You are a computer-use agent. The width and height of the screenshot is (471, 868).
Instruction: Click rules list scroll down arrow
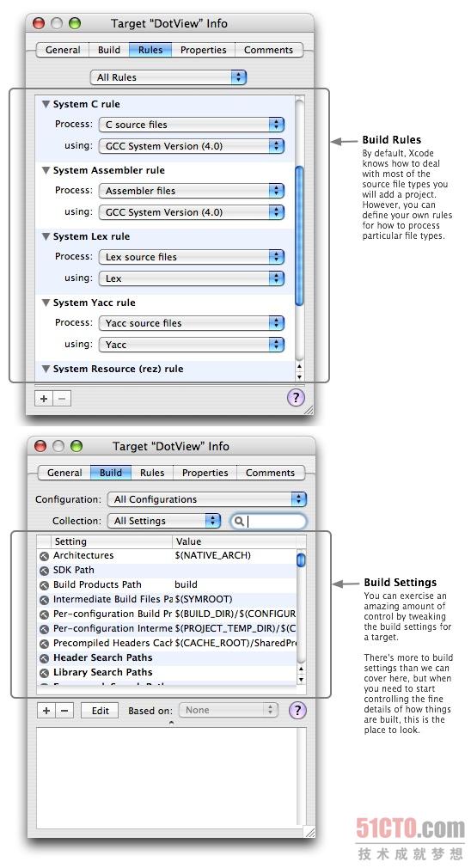click(x=299, y=376)
